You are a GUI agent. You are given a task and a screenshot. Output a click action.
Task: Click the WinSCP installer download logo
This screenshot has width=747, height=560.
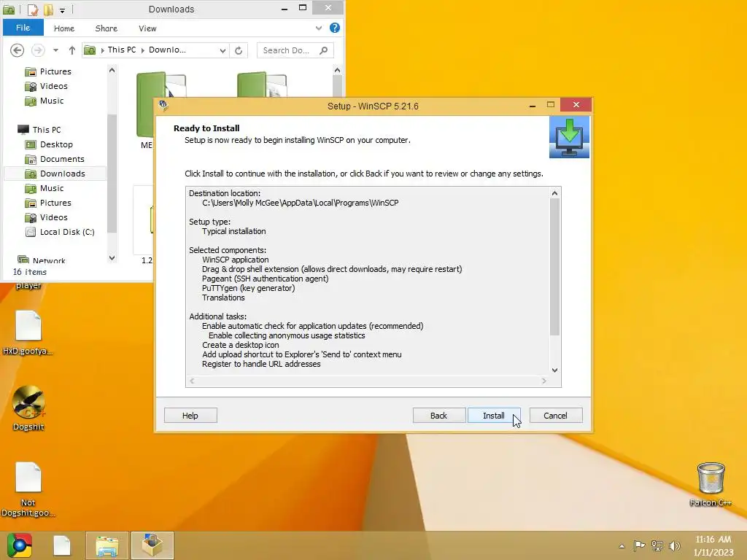tap(569, 137)
